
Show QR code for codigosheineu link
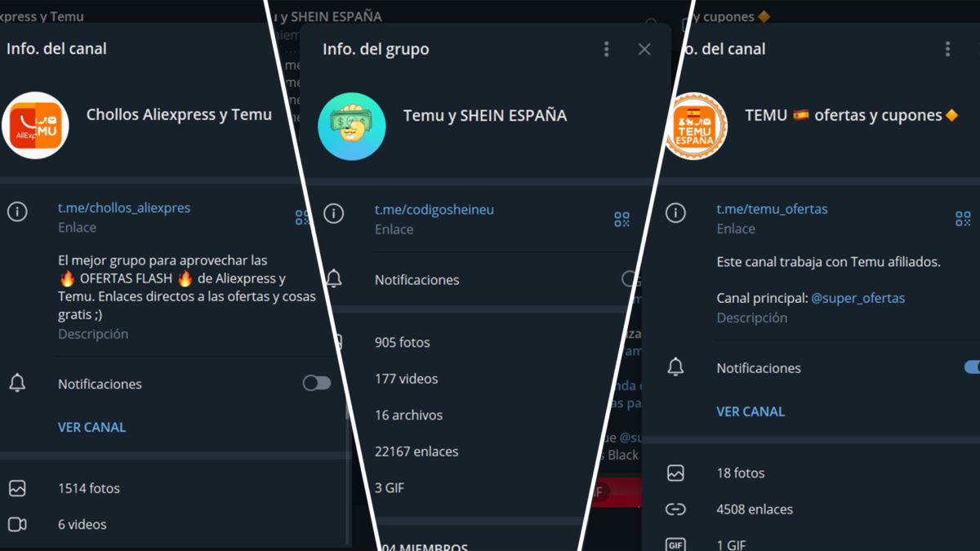[x=622, y=219]
